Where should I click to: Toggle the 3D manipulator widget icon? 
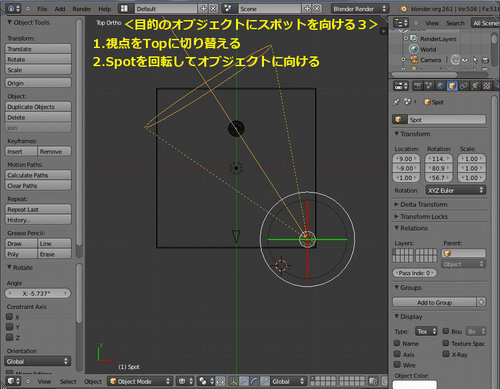coord(233,381)
